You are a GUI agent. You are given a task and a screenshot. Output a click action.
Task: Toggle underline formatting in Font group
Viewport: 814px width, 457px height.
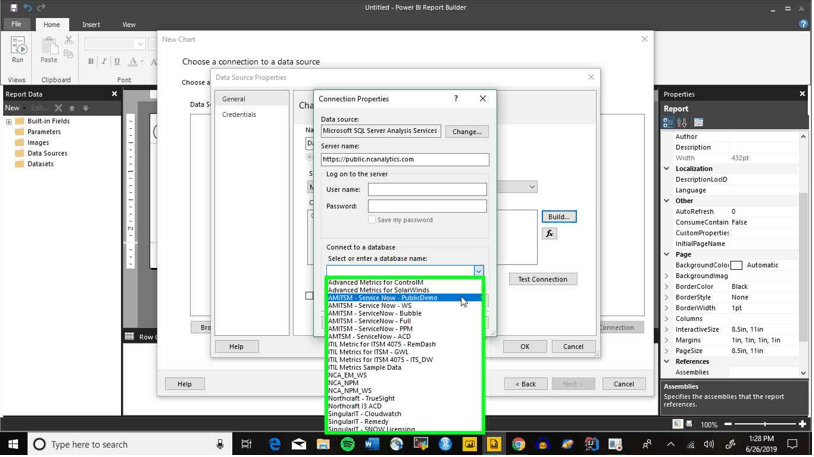click(x=117, y=62)
